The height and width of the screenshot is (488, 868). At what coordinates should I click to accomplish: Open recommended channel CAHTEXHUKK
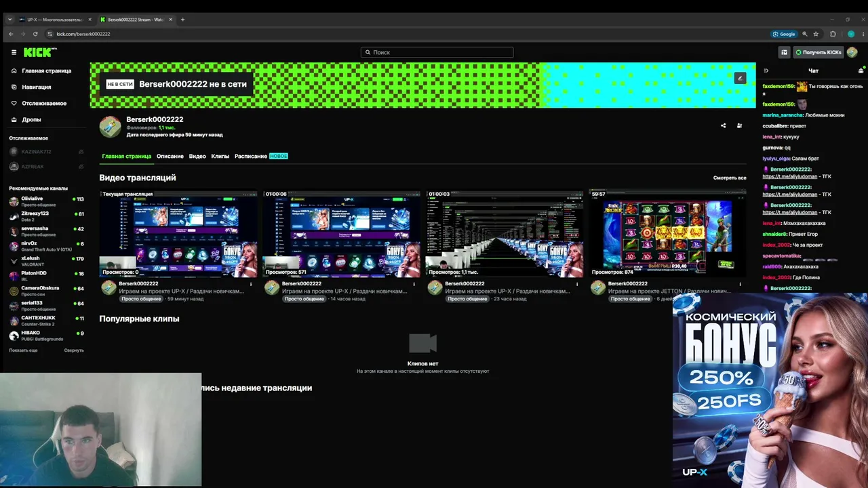tap(46, 321)
